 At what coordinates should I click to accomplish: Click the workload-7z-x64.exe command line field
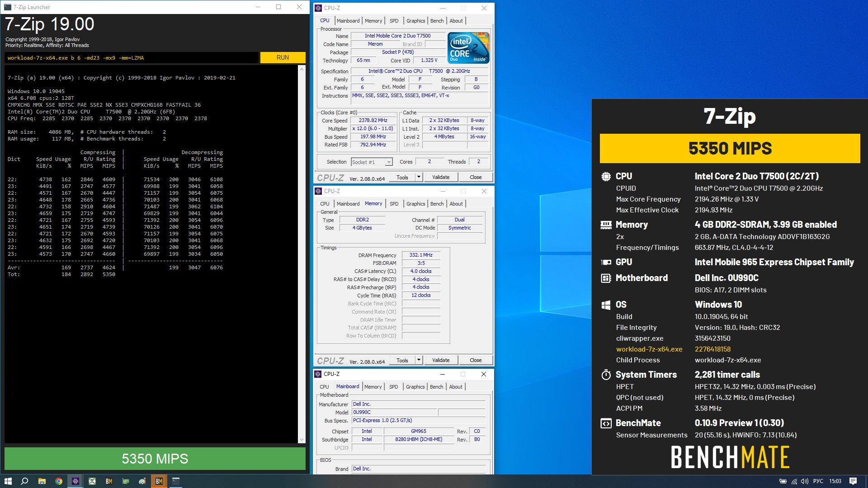click(x=132, y=58)
